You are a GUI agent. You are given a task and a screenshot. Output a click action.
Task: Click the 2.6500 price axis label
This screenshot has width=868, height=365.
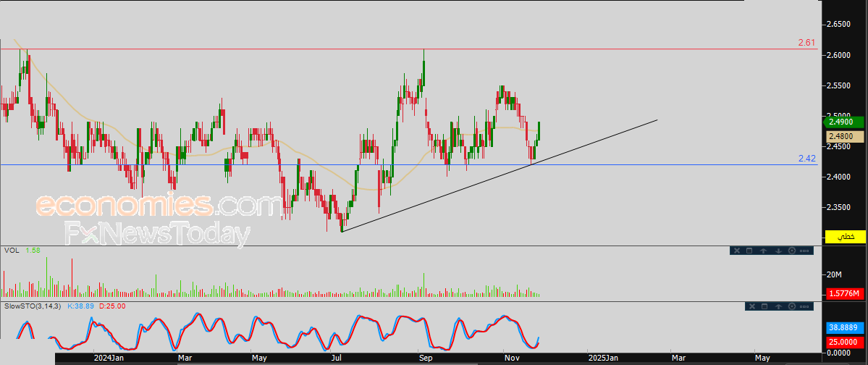click(x=838, y=25)
